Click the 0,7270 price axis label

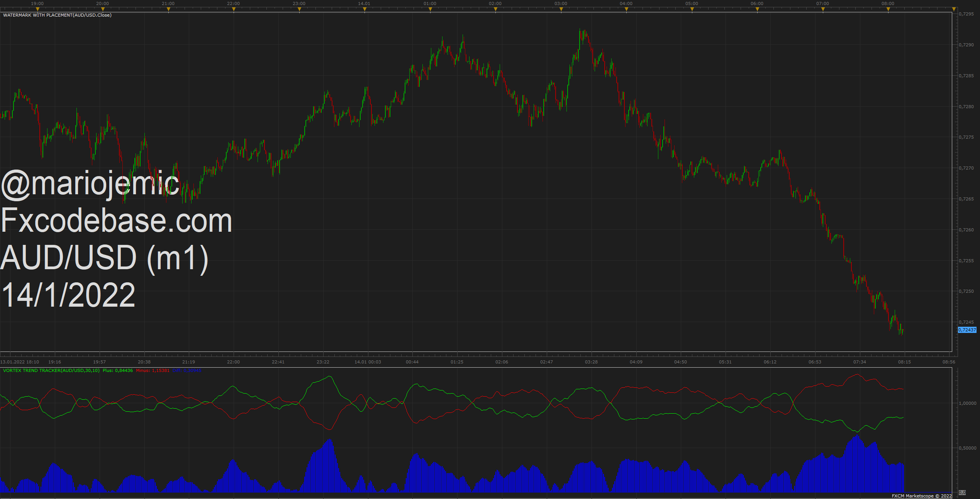click(x=966, y=168)
